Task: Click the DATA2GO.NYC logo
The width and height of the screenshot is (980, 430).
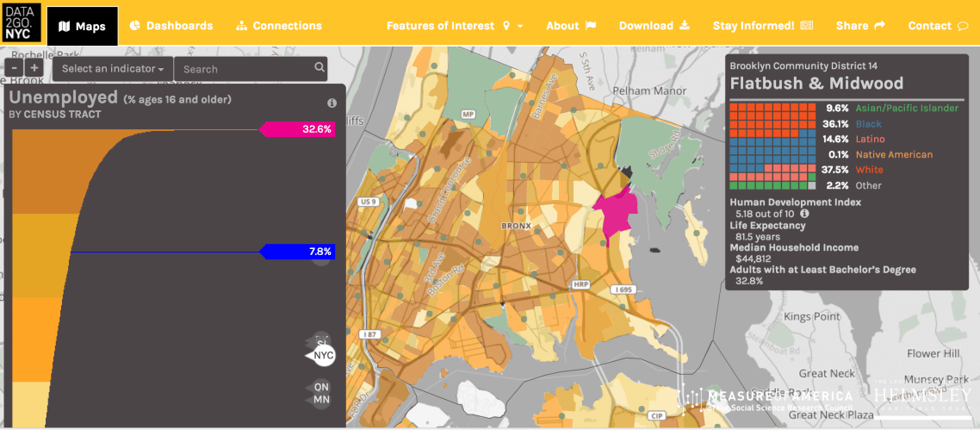Action: coord(22,22)
